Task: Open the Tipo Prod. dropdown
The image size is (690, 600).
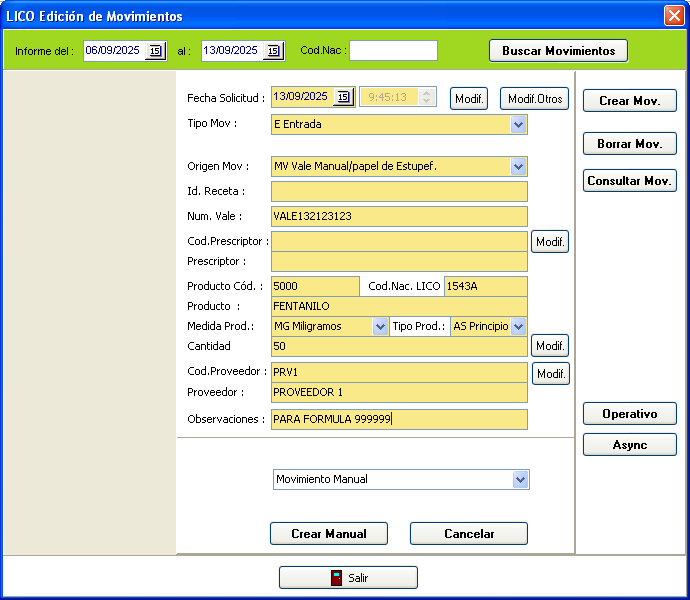Action: pyautogui.click(x=518, y=327)
